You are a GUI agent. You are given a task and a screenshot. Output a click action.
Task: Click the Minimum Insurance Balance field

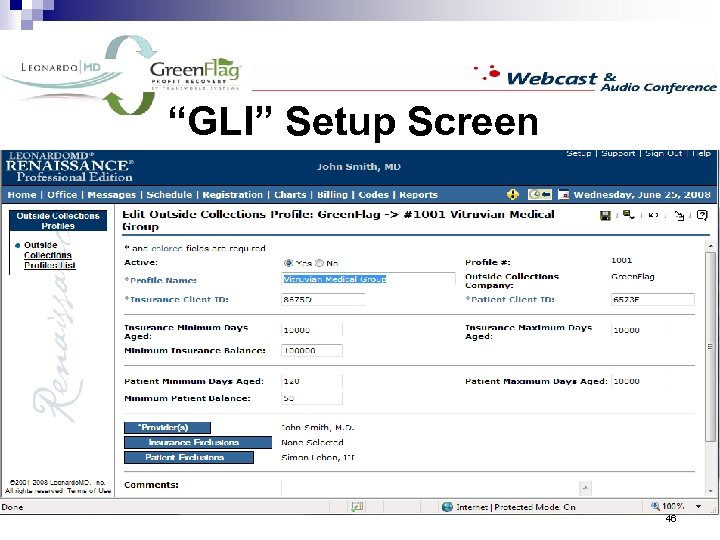(x=312, y=350)
